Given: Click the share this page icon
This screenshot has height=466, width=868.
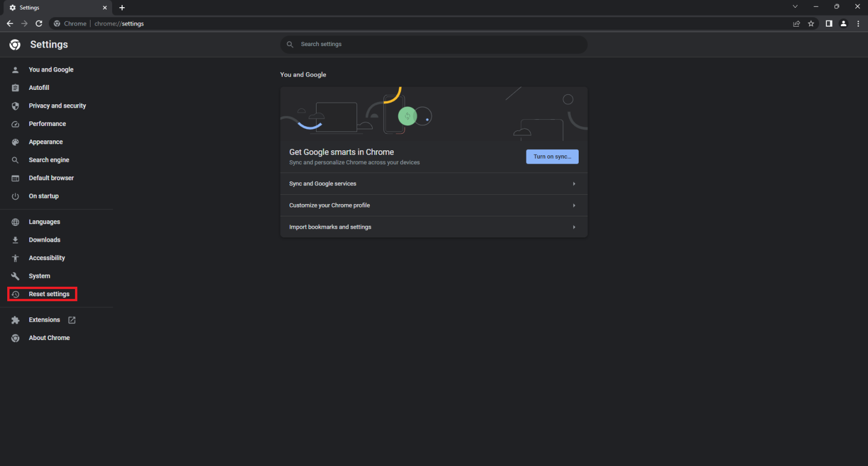Looking at the screenshot, I should tap(796, 24).
